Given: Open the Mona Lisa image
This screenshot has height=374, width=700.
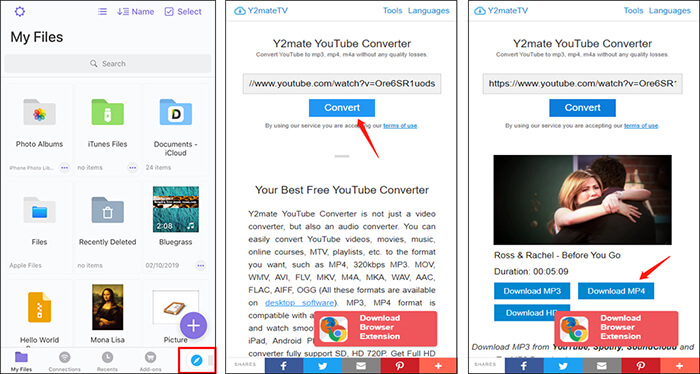Looking at the screenshot, I should 108,307.
